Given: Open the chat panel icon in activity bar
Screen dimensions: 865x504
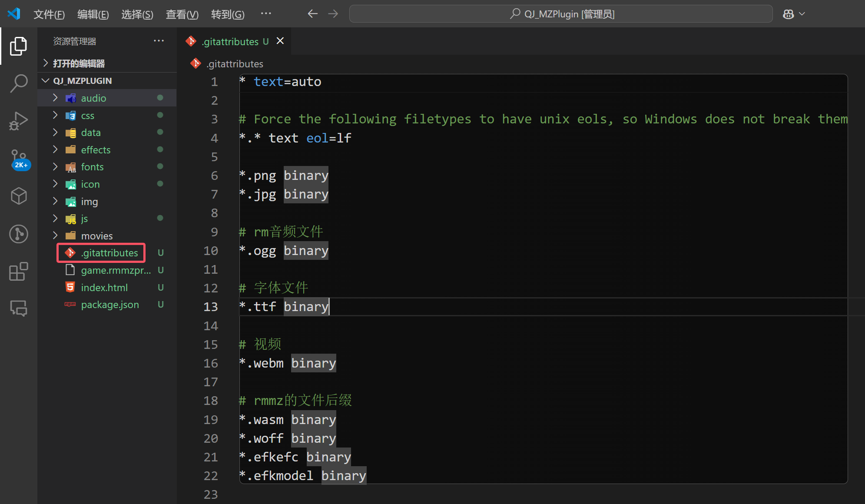Looking at the screenshot, I should pyautogui.click(x=18, y=308).
